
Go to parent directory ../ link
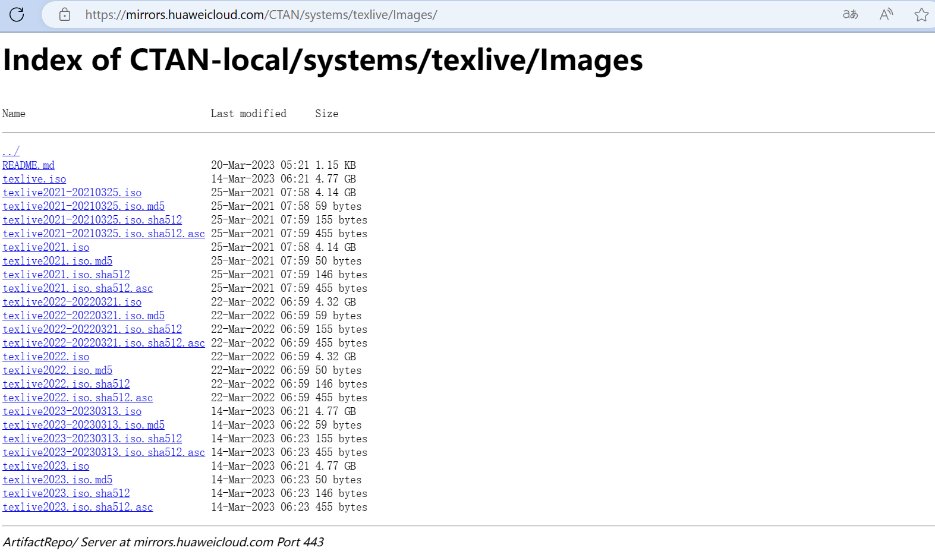[11, 152]
